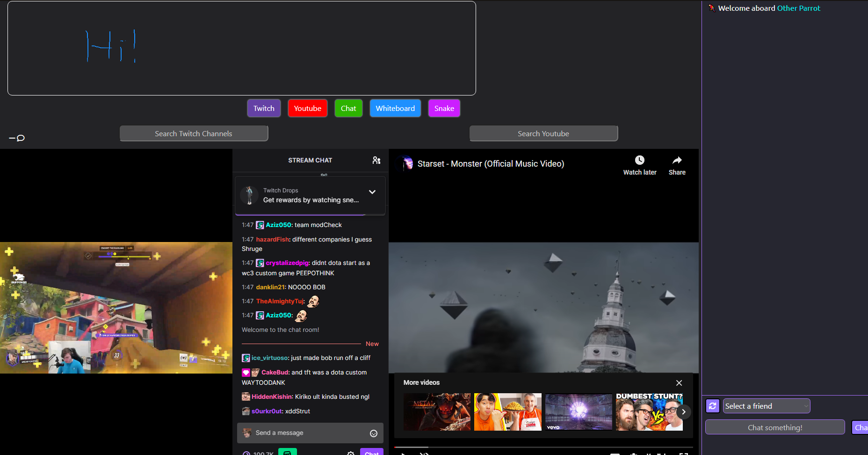Click the emote in TheAlmightyTuj's message
This screenshot has width=868, height=455.
(313, 301)
